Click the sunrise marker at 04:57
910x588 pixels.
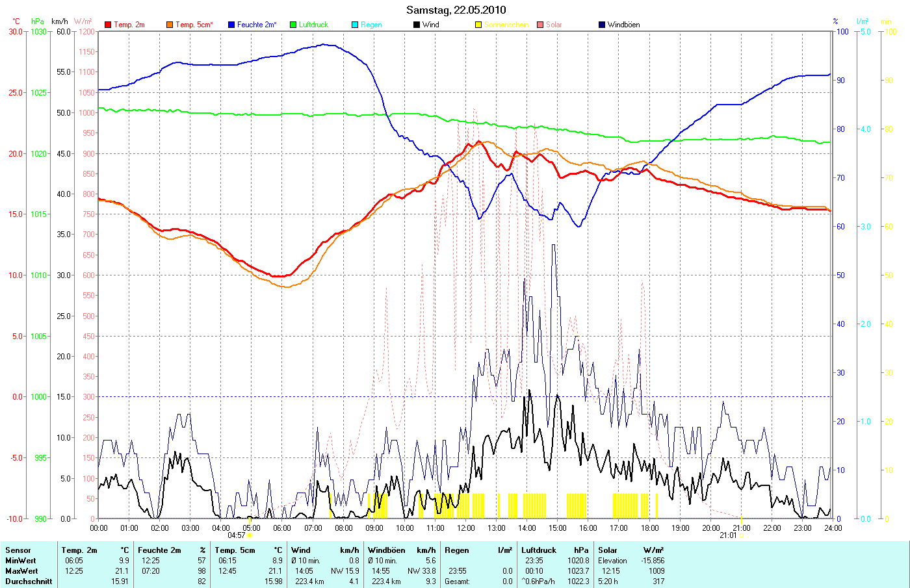pyautogui.click(x=250, y=536)
